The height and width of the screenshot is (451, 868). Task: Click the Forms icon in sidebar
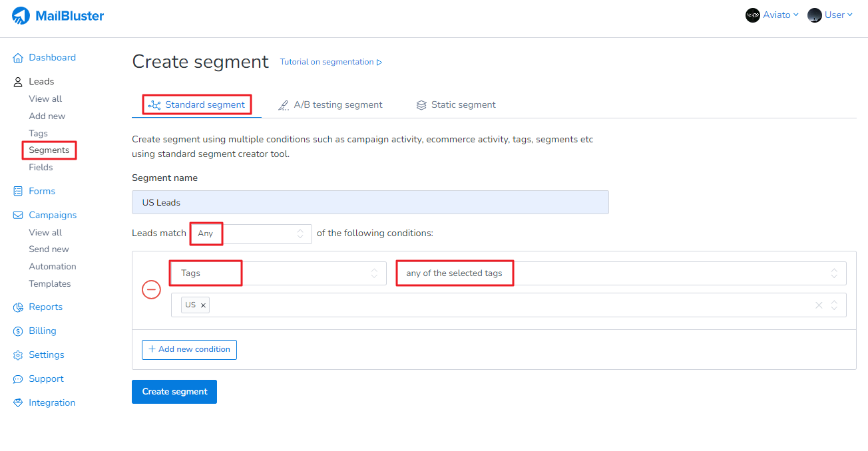pos(18,192)
